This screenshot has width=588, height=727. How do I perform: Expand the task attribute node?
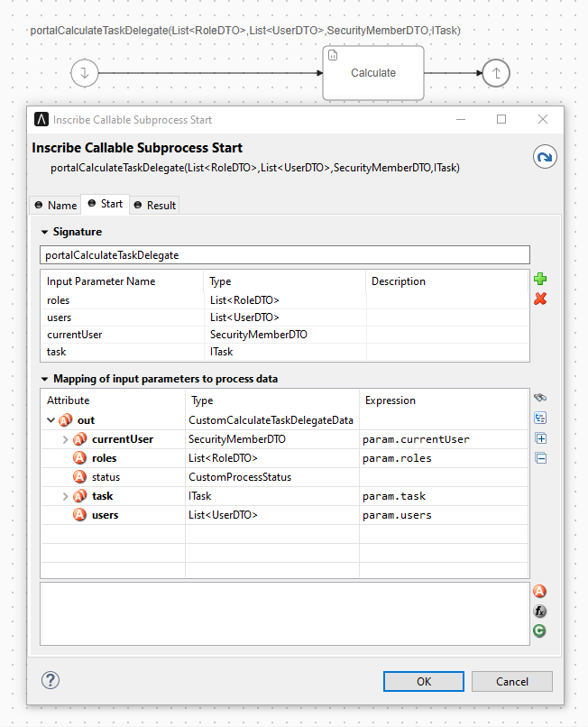tap(65, 496)
